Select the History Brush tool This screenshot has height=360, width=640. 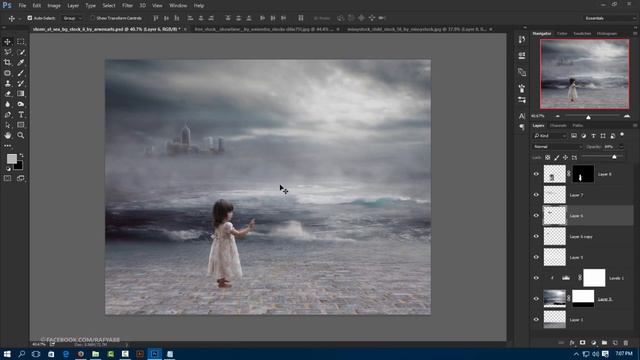pos(21,83)
